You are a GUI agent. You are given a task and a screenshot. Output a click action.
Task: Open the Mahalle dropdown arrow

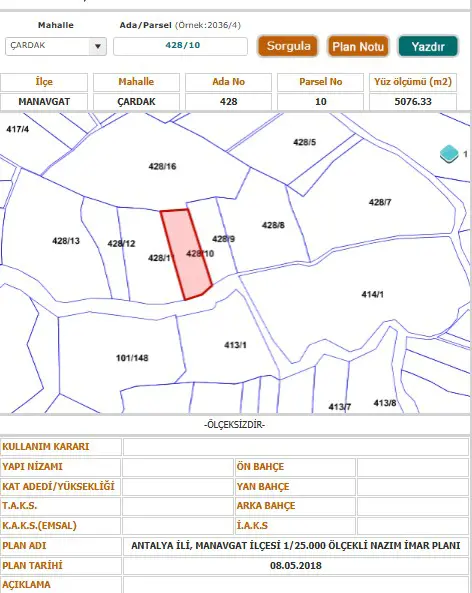pyautogui.click(x=98, y=47)
